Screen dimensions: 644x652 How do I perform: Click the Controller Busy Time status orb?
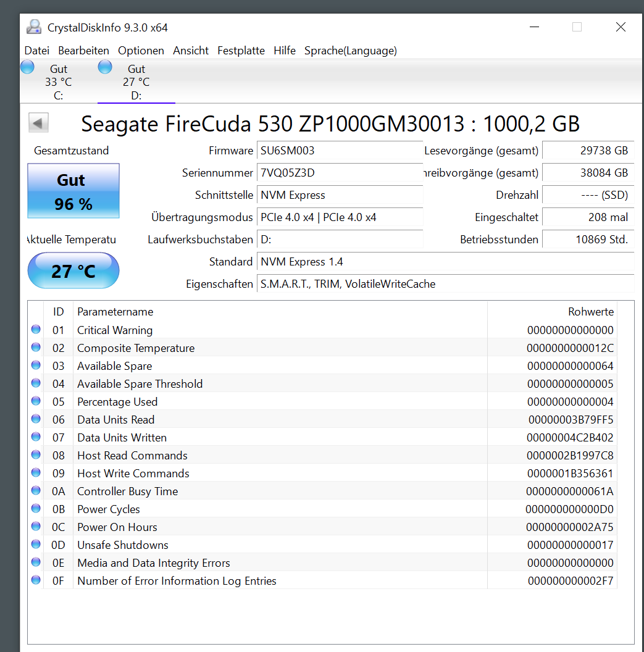(x=36, y=490)
